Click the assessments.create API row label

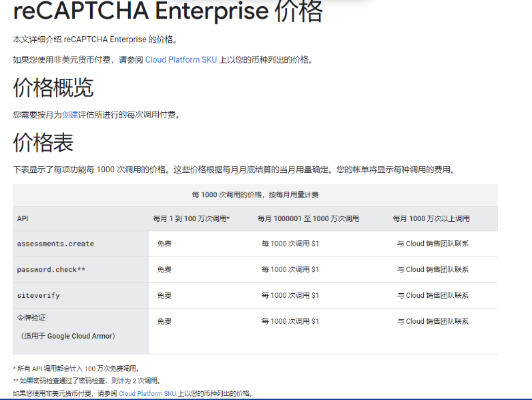[55, 244]
